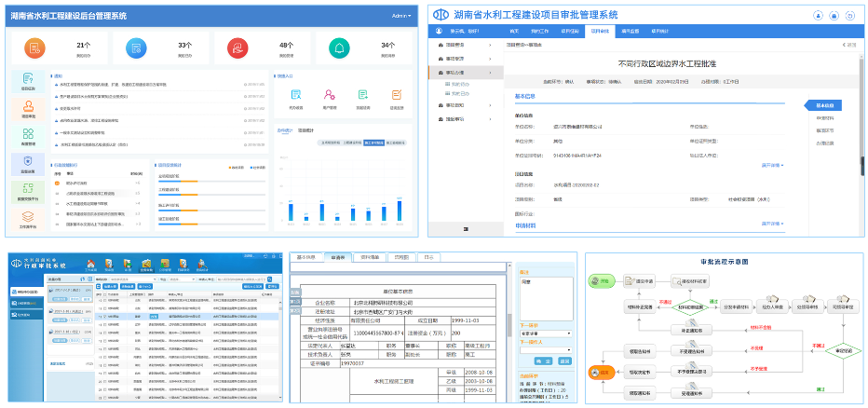This screenshot has width=868, height=408.
Task: Open 监督检查 shield icon in sidebar
Action: [x=28, y=166]
